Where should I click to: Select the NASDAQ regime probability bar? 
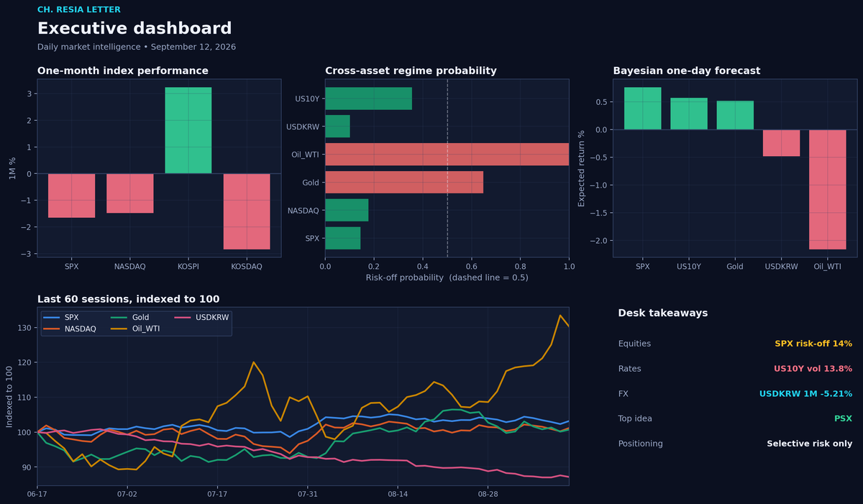click(347, 210)
